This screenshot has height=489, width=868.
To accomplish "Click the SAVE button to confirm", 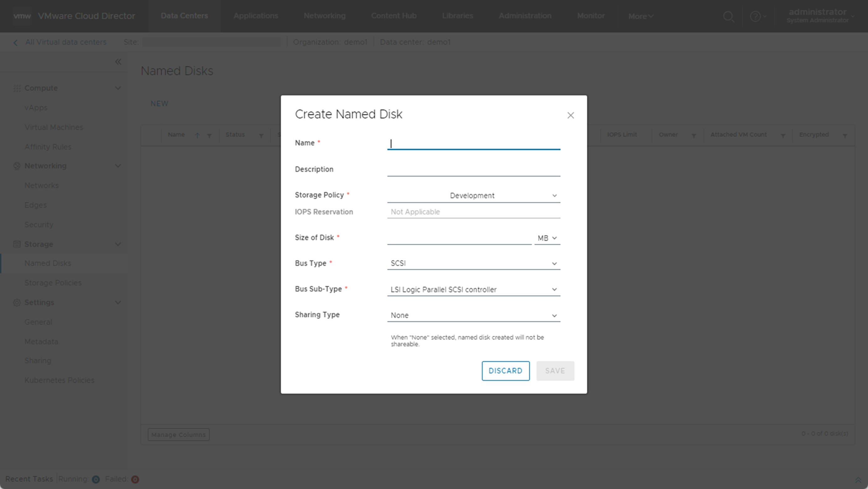I will pyautogui.click(x=555, y=370).
